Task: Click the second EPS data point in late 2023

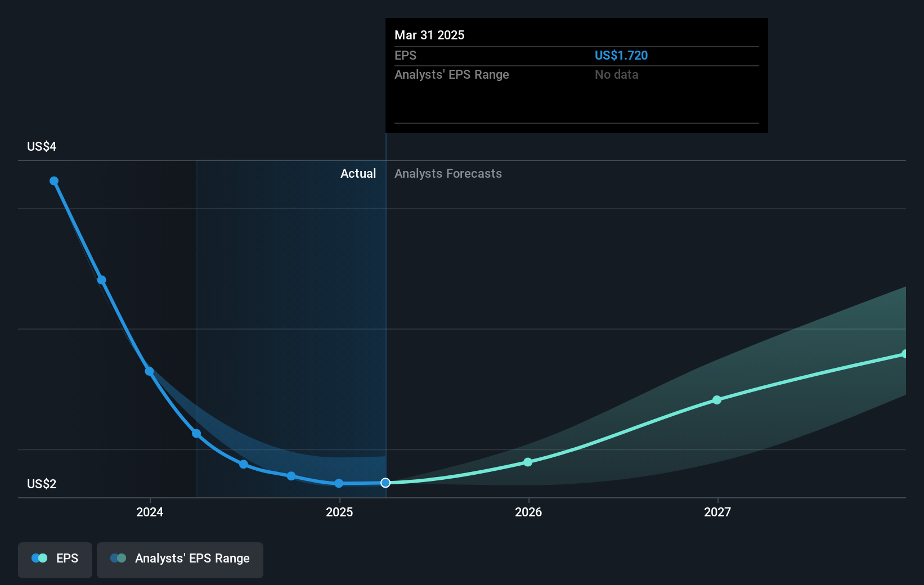Action: (x=102, y=280)
